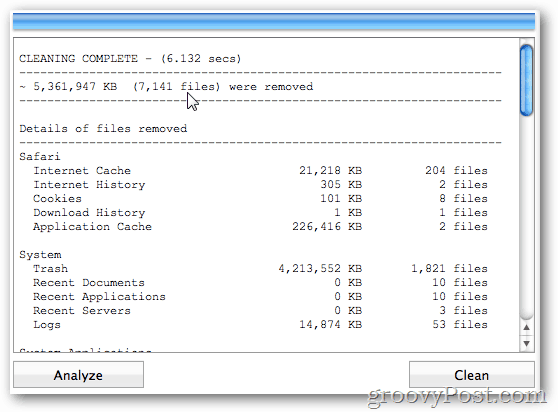Click the 'Recent Documents' row
This screenshot has width=558, height=412.
(x=260, y=282)
